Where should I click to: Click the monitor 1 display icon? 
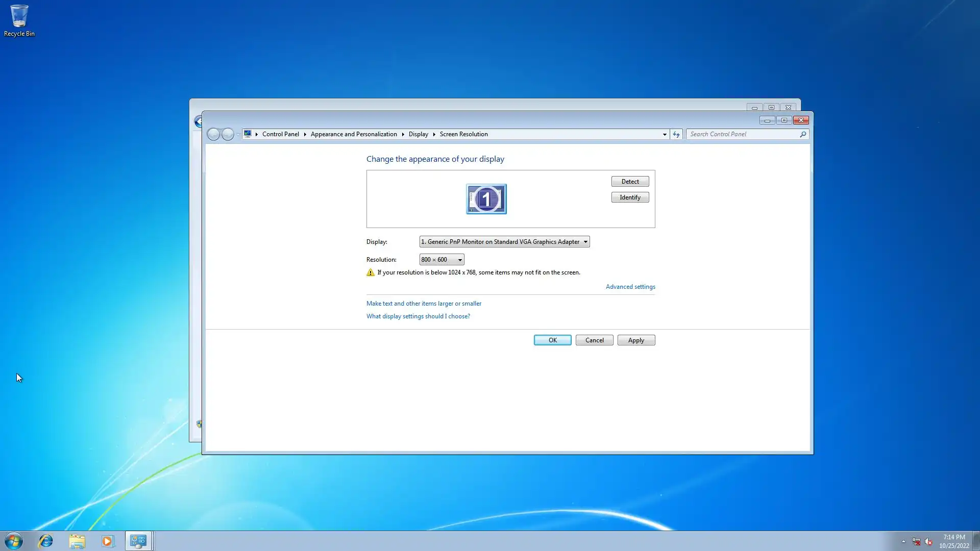pyautogui.click(x=486, y=199)
